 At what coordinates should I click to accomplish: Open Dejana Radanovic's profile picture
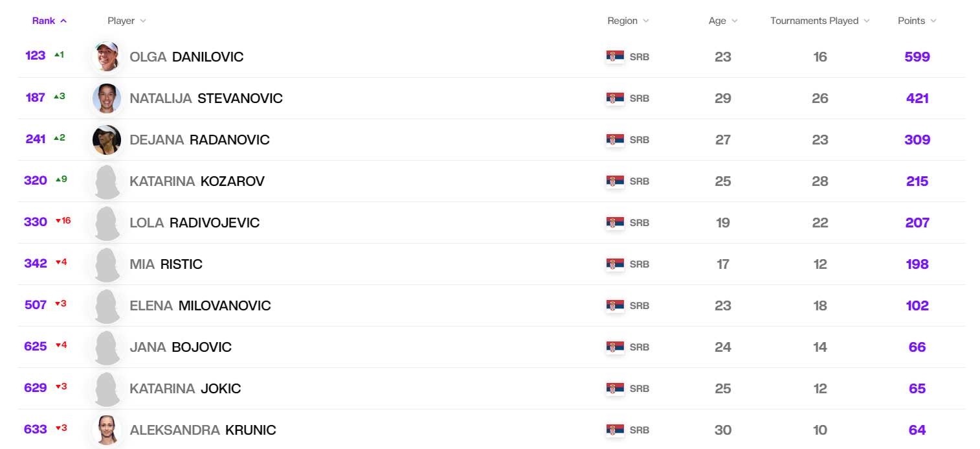(107, 140)
